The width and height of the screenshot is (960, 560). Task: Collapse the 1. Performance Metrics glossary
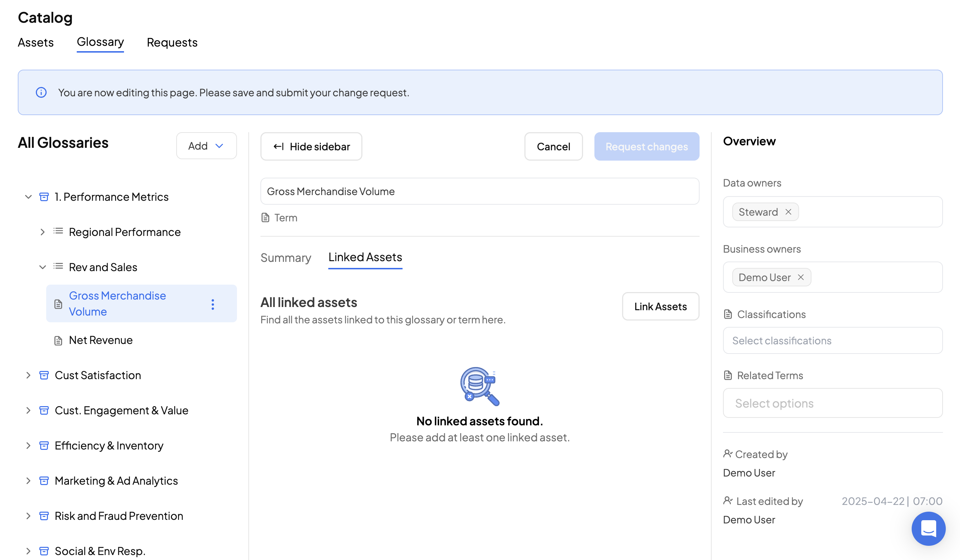tap(28, 197)
